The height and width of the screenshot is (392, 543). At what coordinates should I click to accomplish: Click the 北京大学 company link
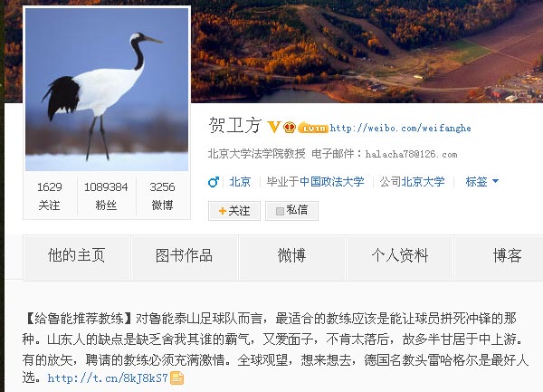pyautogui.click(x=423, y=181)
